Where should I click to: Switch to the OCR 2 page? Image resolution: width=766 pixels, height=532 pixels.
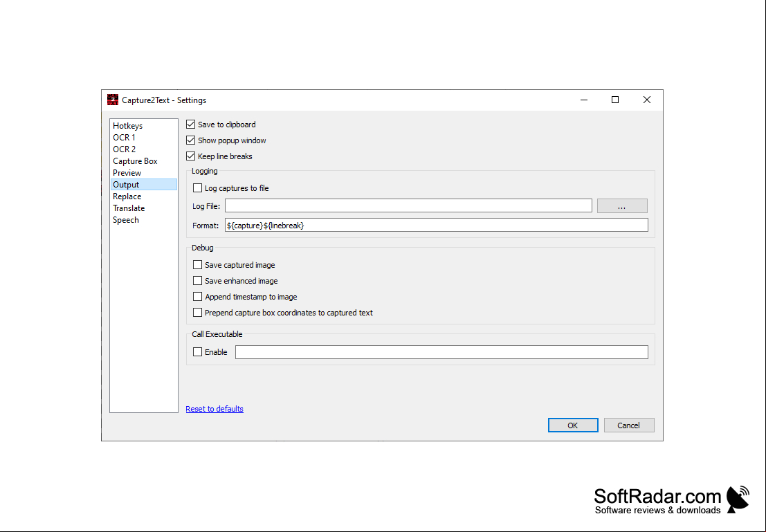tap(144, 149)
